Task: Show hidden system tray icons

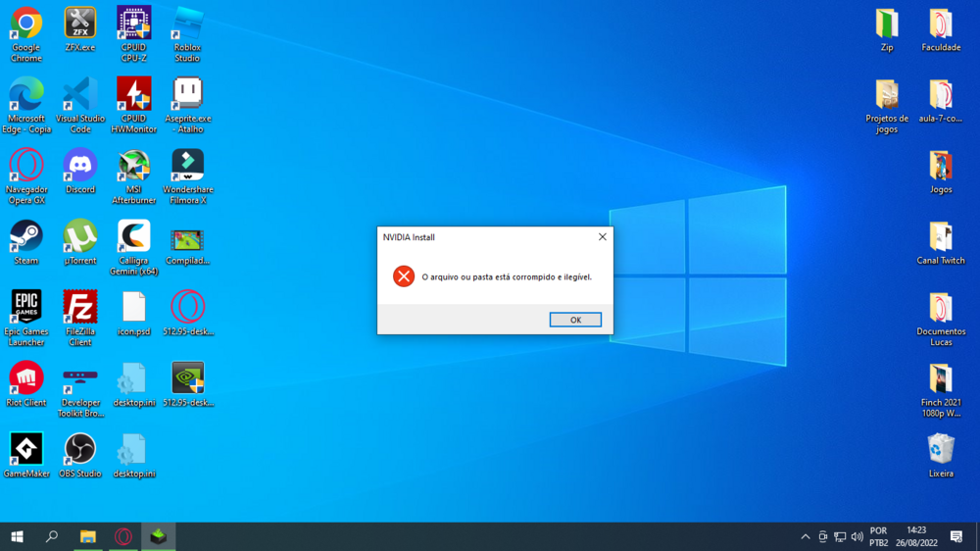Action: [805, 536]
